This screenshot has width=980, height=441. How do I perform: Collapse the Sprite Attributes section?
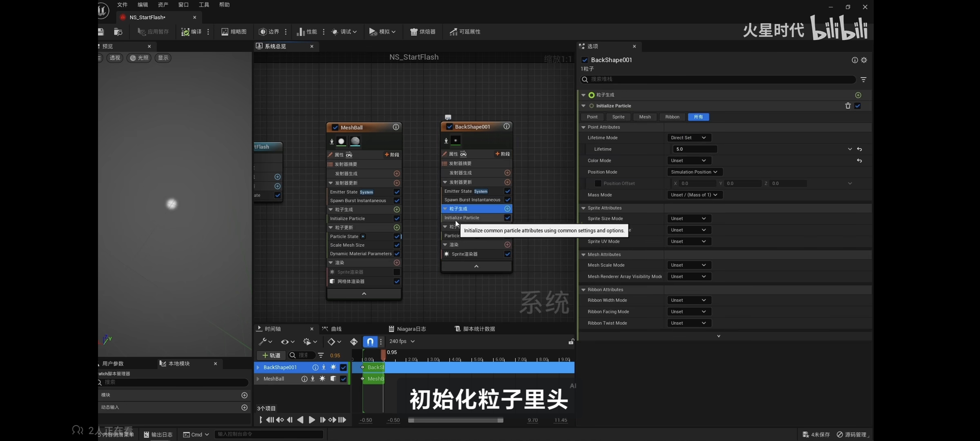pos(584,208)
